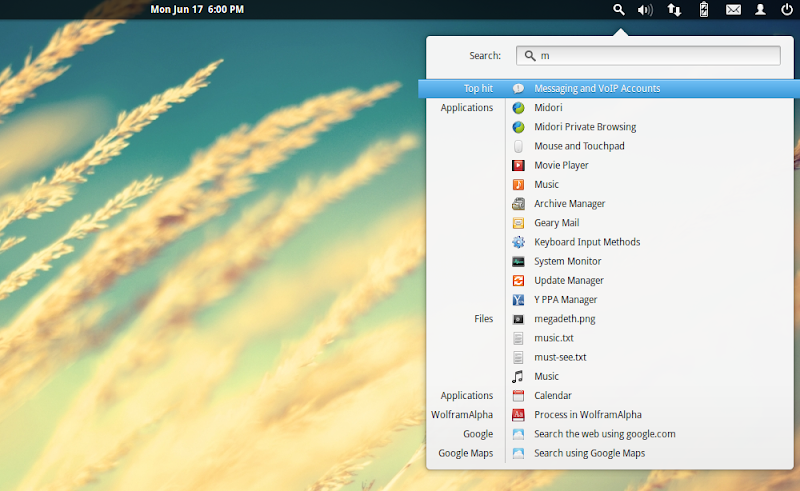
Task: Click the Calendar icon
Action: point(518,396)
